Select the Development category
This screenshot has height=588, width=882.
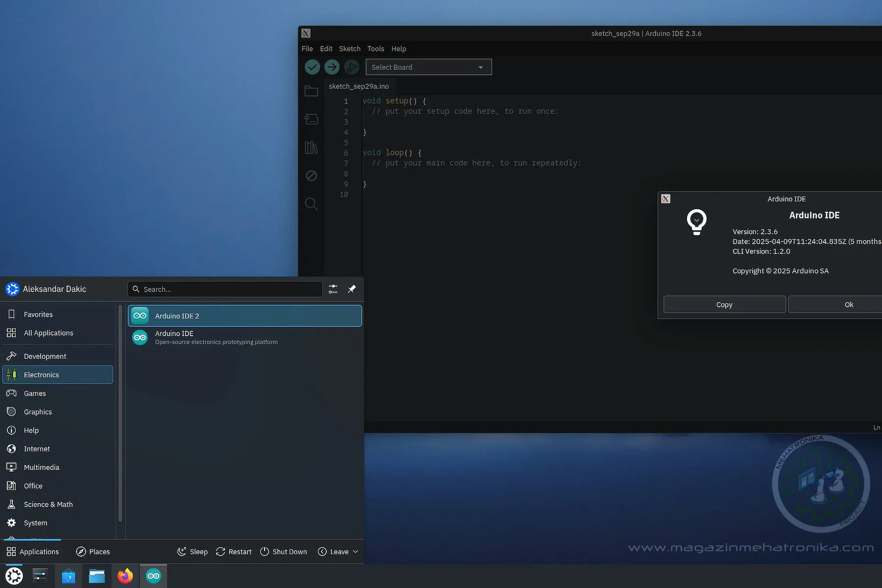(x=58, y=356)
